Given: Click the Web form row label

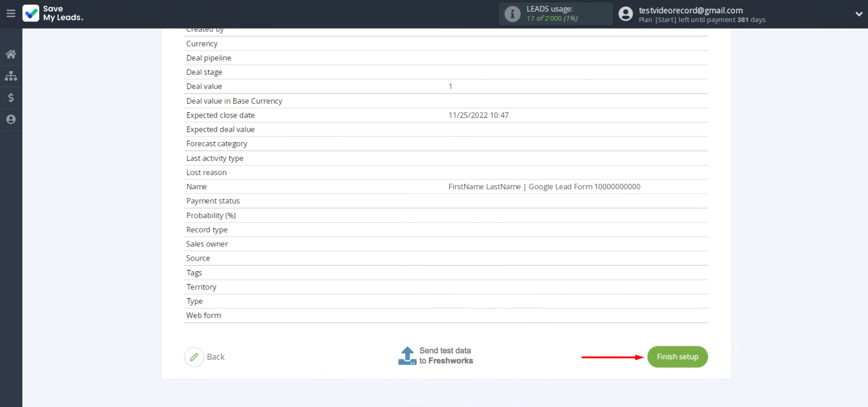Looking at the screenshot, I should click(x=204, y=316).
